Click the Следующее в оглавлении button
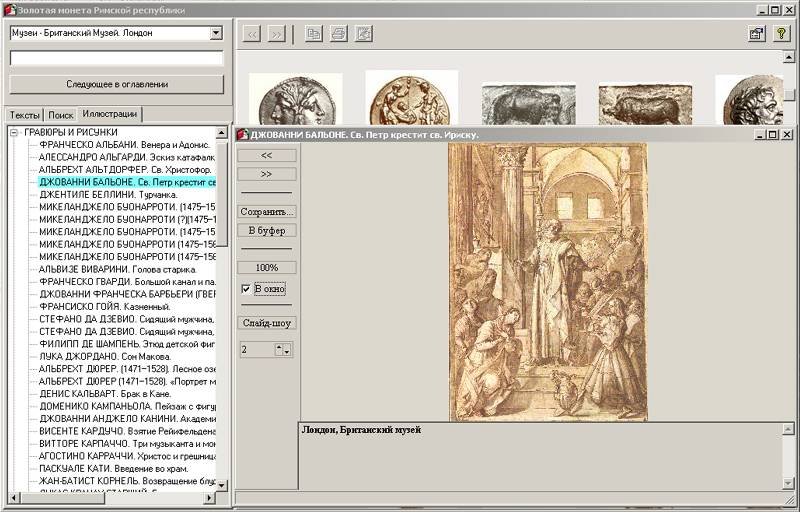 [117, 84]
